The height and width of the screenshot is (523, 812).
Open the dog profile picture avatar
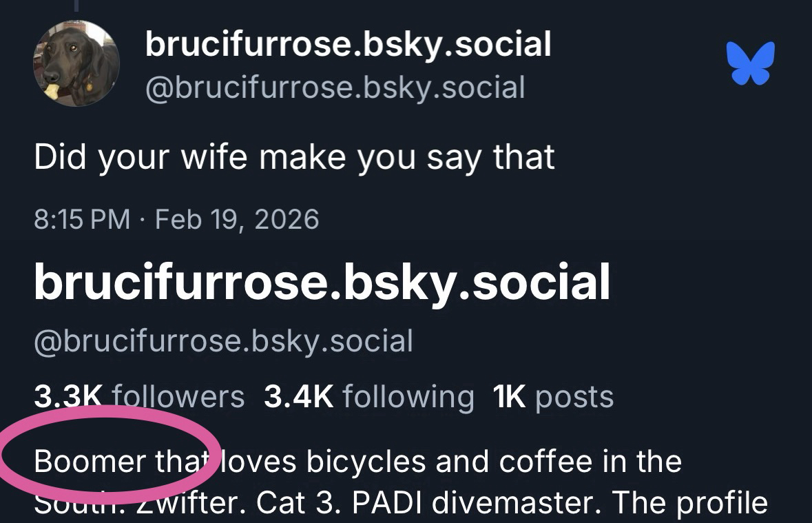click(x=76, y=63)
